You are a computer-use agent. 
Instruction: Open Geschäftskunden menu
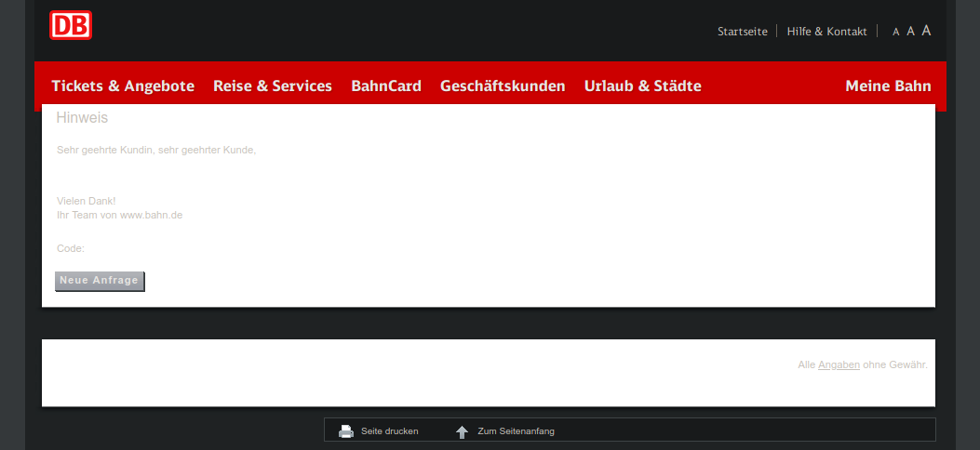[503, 86]
